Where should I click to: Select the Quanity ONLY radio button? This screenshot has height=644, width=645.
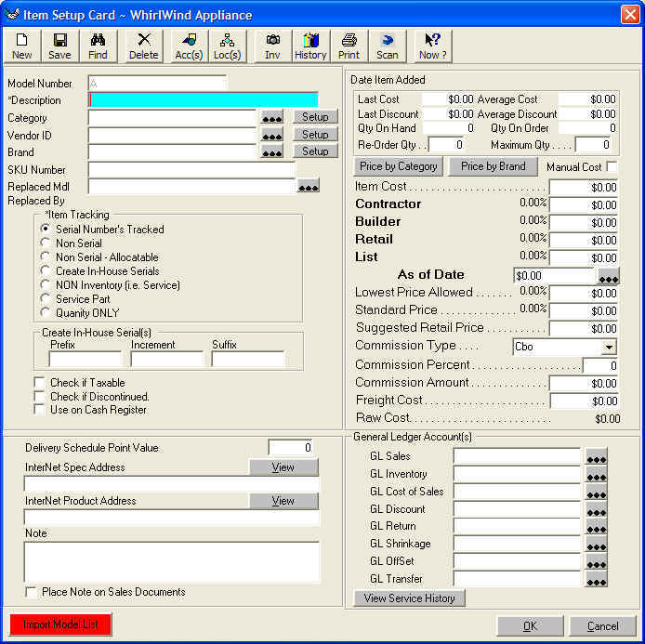46,312
